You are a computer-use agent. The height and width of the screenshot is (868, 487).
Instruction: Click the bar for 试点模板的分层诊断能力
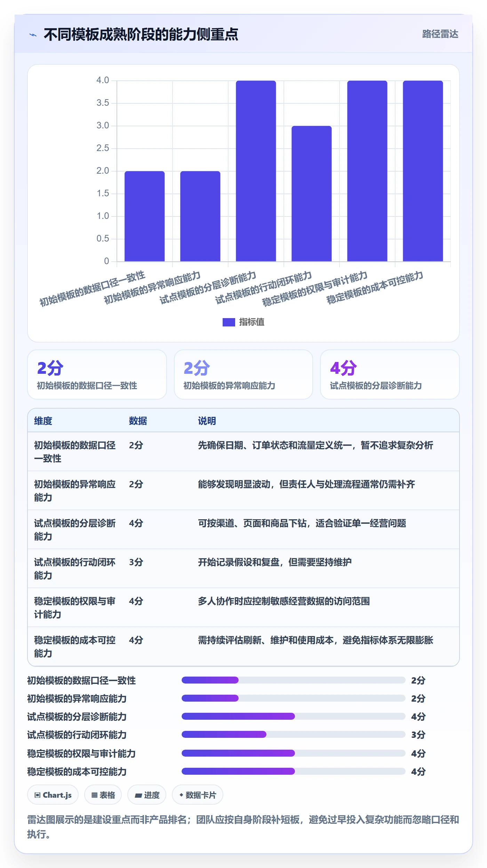pyautogui.click(x=256, y=171)
